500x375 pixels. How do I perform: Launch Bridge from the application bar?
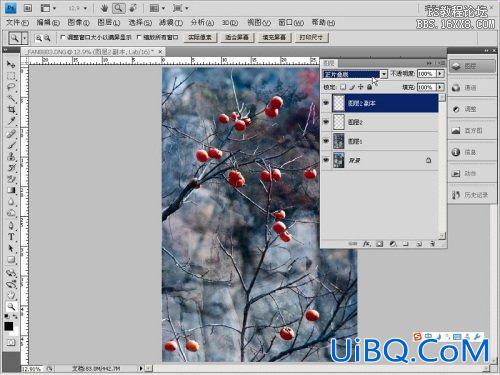(28, 8)
